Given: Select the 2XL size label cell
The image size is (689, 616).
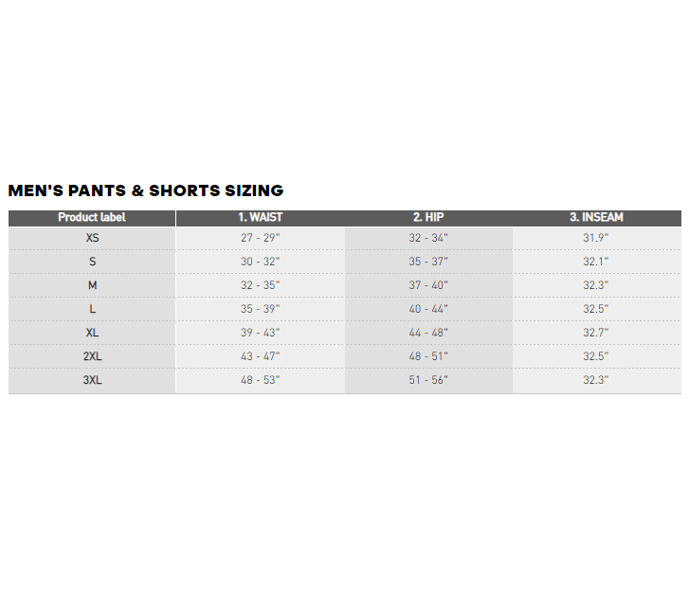Looking at the screenshot, I should point(92,356).
